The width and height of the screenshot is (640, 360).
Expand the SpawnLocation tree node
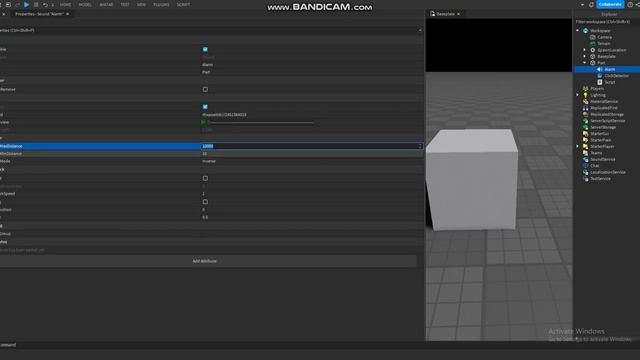[x=584, y=50]
